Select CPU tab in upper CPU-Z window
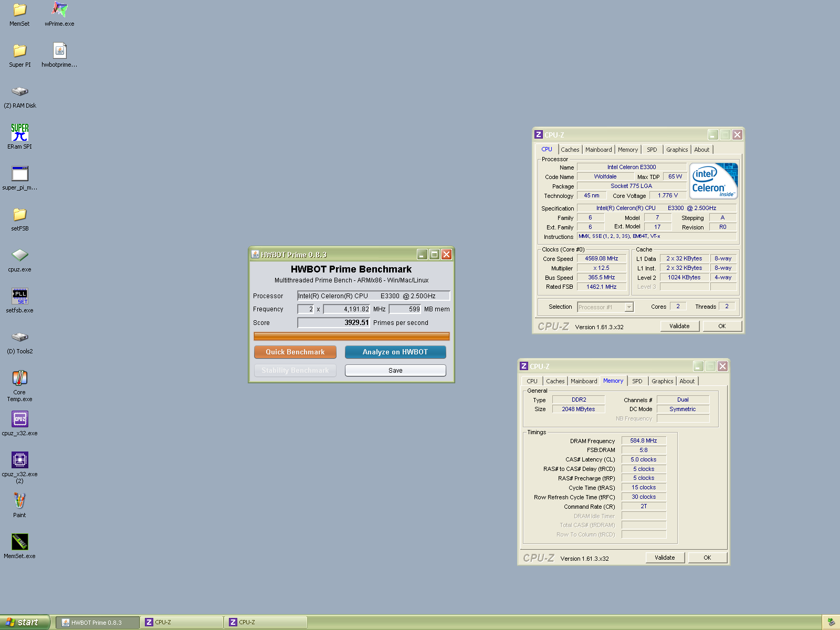 coord(547,149)
